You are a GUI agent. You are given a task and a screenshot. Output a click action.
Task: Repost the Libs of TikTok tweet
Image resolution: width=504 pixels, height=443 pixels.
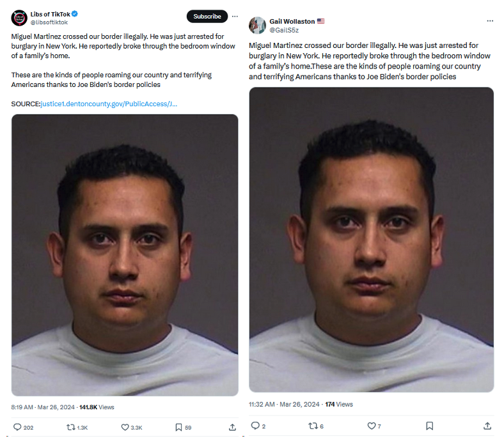coord(71,427)
